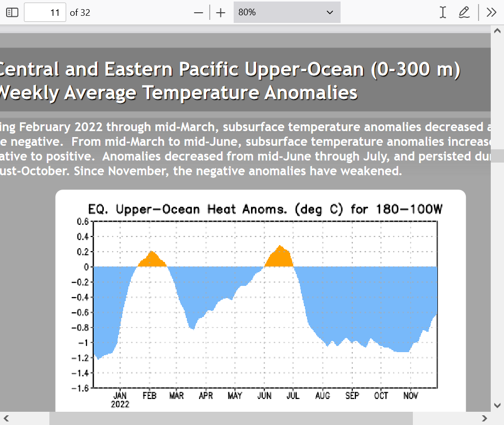504x425 pixels.
Task: Click the vertical scrollbar down arrow
Action: pyautogui.click(x=497, y=406)
